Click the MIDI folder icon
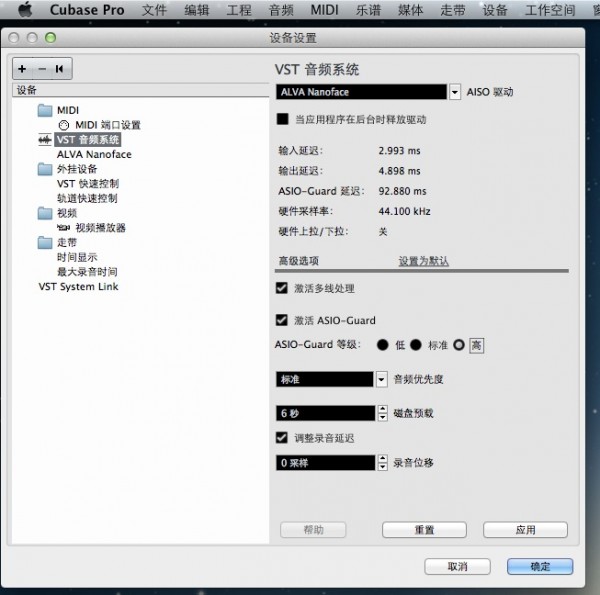 (x=45, y=111)
